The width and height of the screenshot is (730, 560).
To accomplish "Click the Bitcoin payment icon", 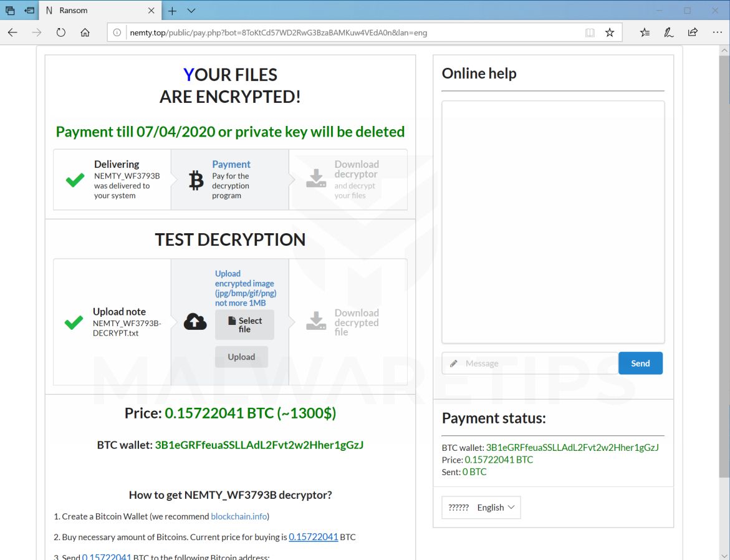I will (x=196, y=180).
